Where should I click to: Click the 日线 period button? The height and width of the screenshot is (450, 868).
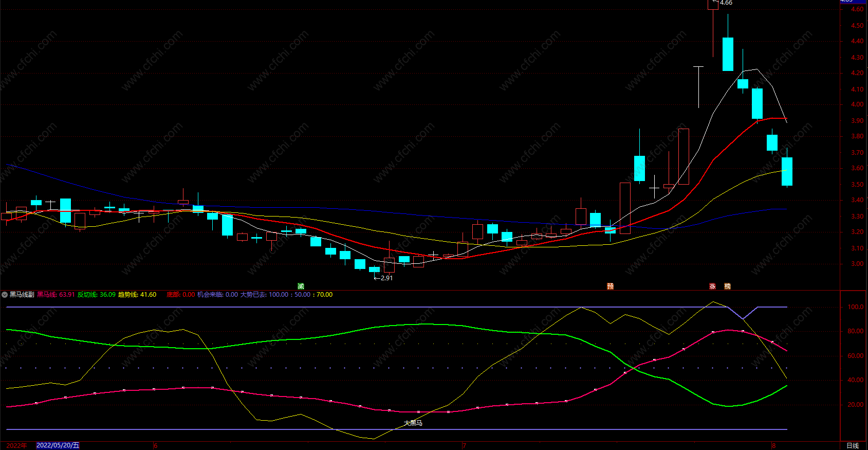coord(853,445)
